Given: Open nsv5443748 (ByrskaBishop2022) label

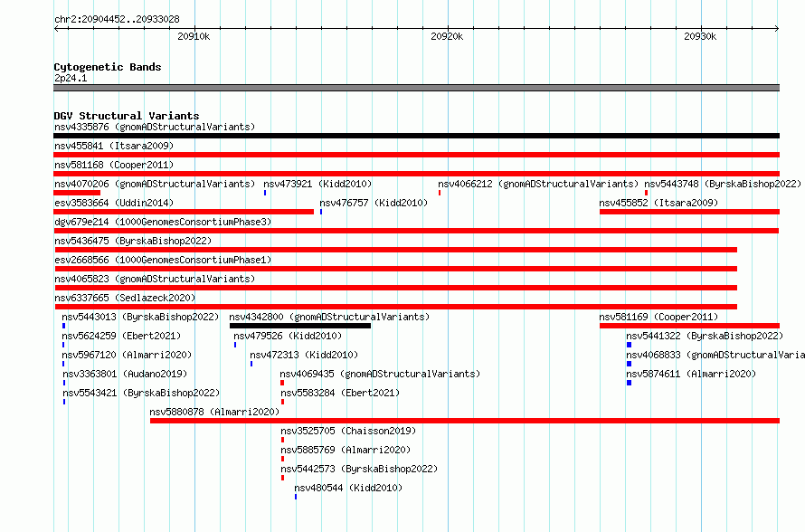Looking at the screenshot, I should pyautogui.click(x=723, y=184).
